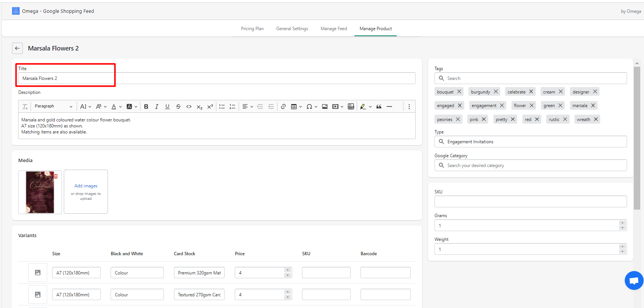Insert a link in the description
The width and height of the screenshot is (644, 308).
(283, 107)
